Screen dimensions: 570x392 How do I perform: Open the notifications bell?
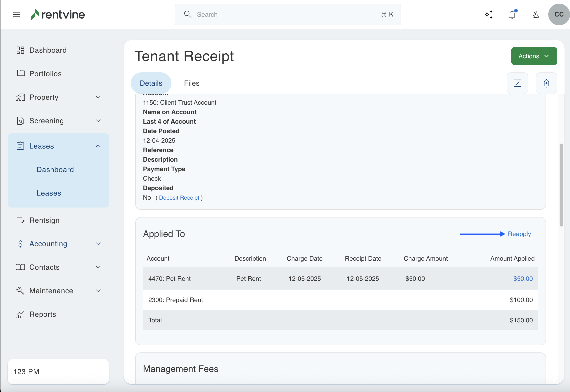pos(512,14)
